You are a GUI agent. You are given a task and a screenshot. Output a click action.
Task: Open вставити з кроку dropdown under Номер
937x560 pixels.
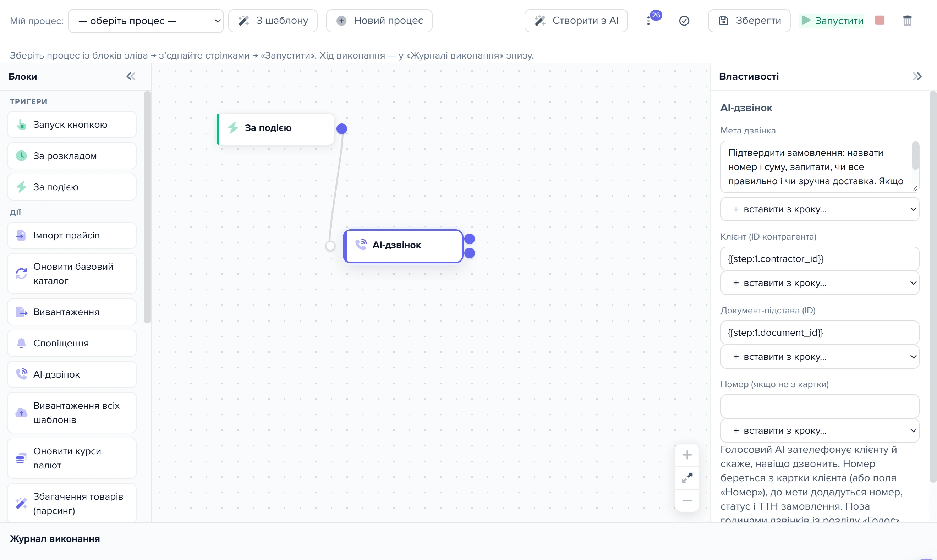820,430
